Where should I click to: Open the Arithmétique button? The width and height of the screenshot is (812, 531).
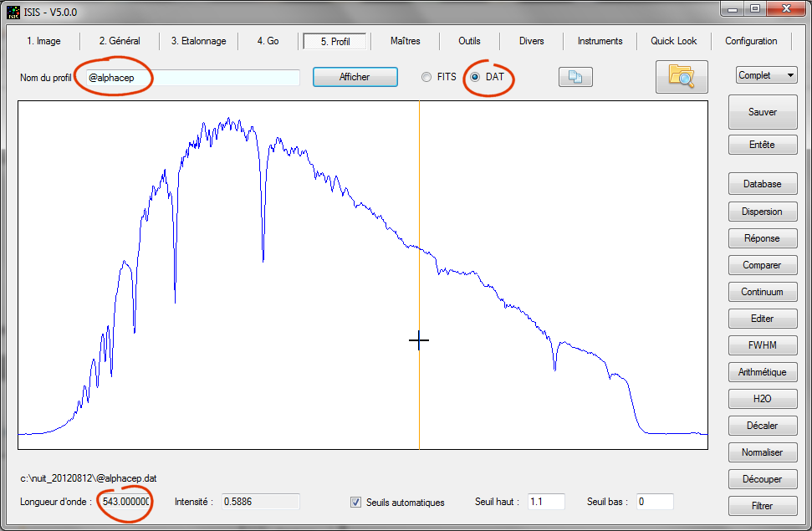[763, 372]
